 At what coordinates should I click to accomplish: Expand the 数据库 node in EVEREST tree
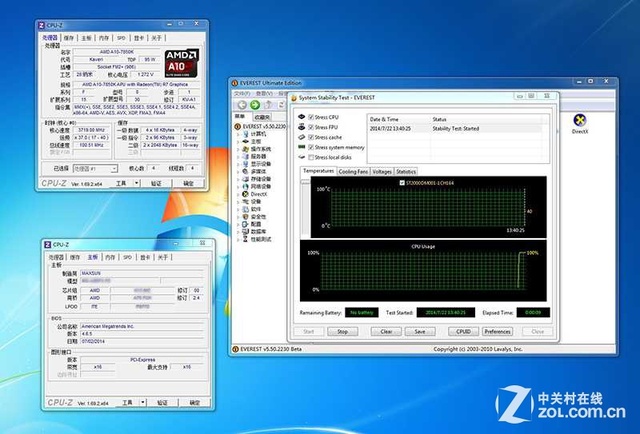(x=238, y=231)
